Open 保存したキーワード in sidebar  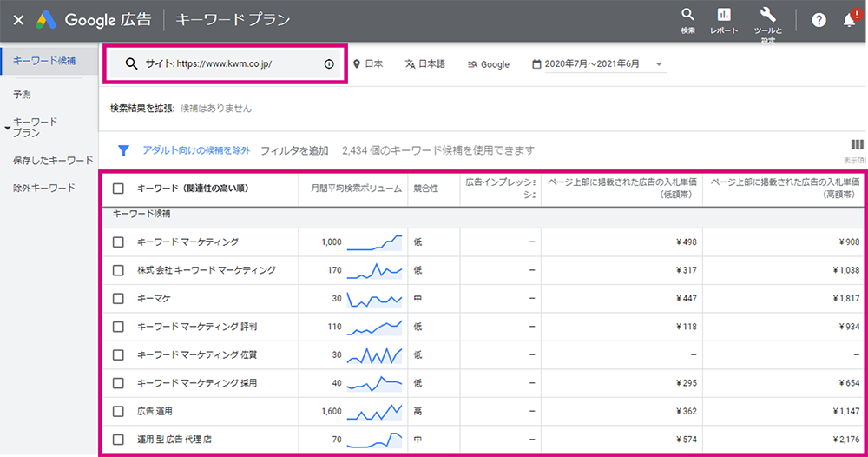[x=53, y=161]
